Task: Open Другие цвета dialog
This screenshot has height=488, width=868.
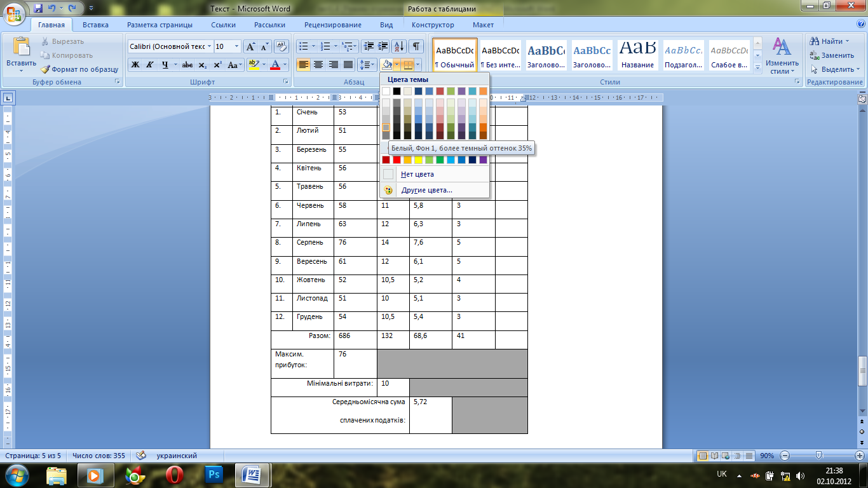Action: [435, 190]
